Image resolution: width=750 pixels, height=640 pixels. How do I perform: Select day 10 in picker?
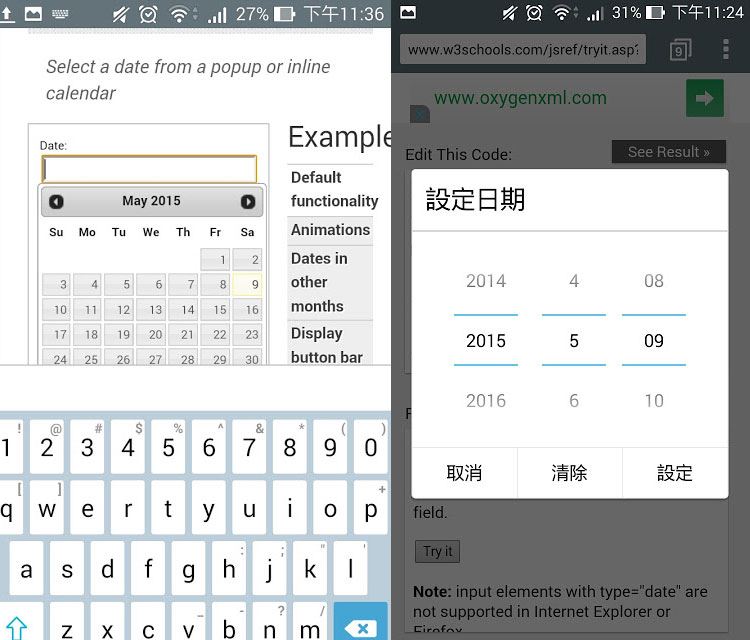pyautogui.click(x=654, y=400)
